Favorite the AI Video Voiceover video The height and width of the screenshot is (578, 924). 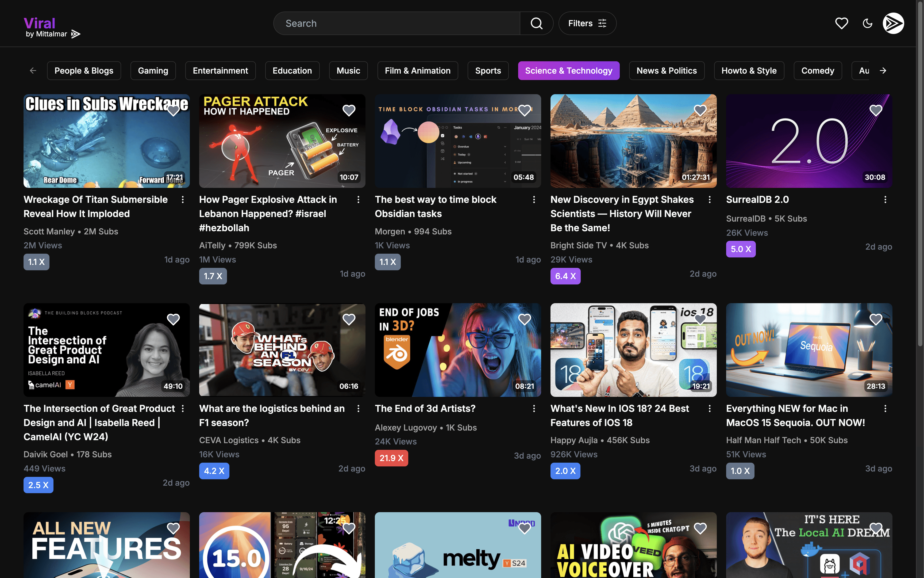700,528
